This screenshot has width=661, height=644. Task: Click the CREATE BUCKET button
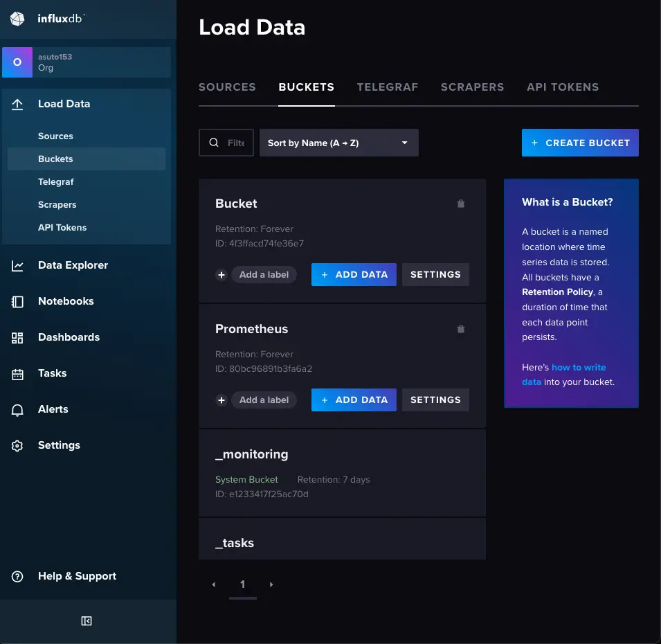coord(580,142)
